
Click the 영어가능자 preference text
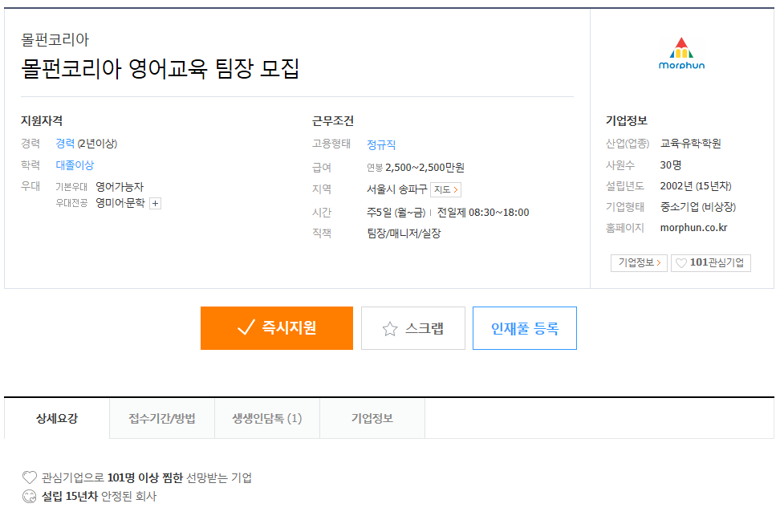point(120,187)
